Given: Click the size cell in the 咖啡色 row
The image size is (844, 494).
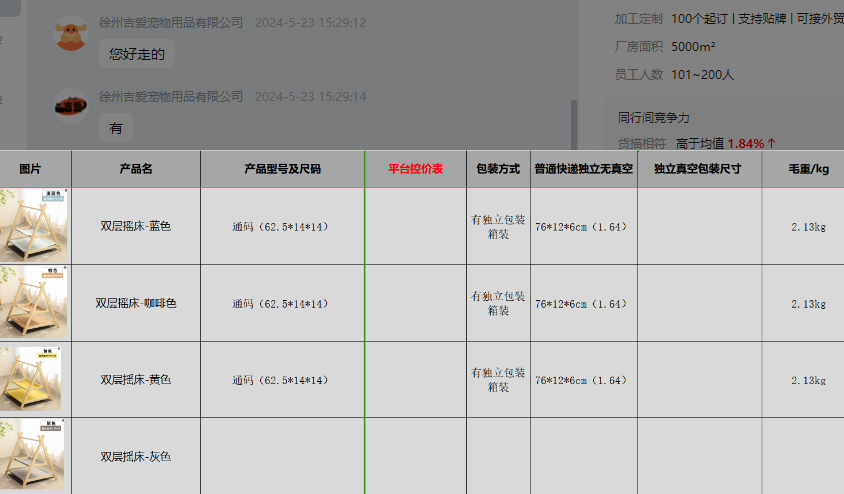Looking at the screenshot, I should coord(283,304).
